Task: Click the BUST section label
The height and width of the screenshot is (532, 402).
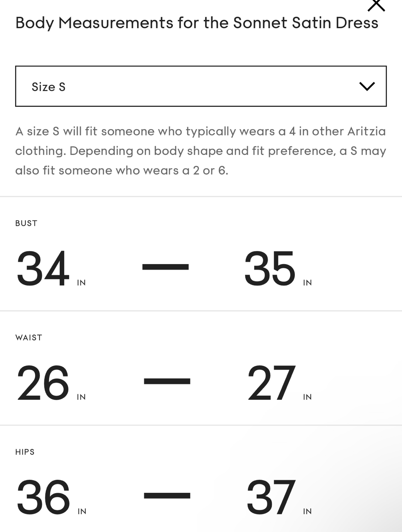Action: pos(26,223)
